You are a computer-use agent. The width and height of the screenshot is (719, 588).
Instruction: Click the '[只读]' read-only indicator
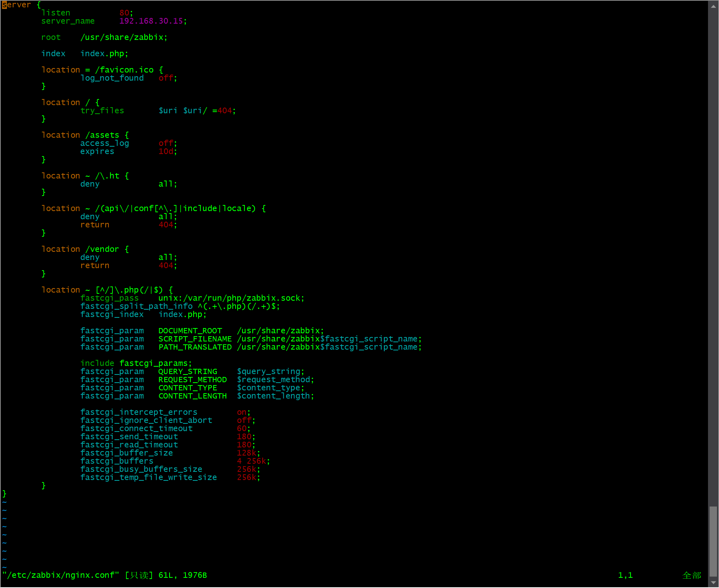click(x=139, y=575)
